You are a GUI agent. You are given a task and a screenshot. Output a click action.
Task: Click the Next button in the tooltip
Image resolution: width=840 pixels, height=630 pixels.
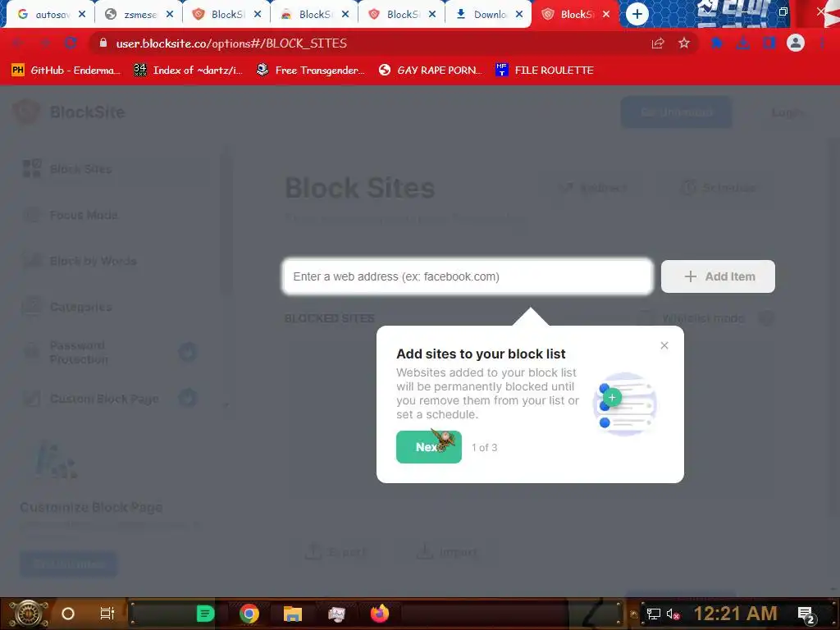(428, 447)
